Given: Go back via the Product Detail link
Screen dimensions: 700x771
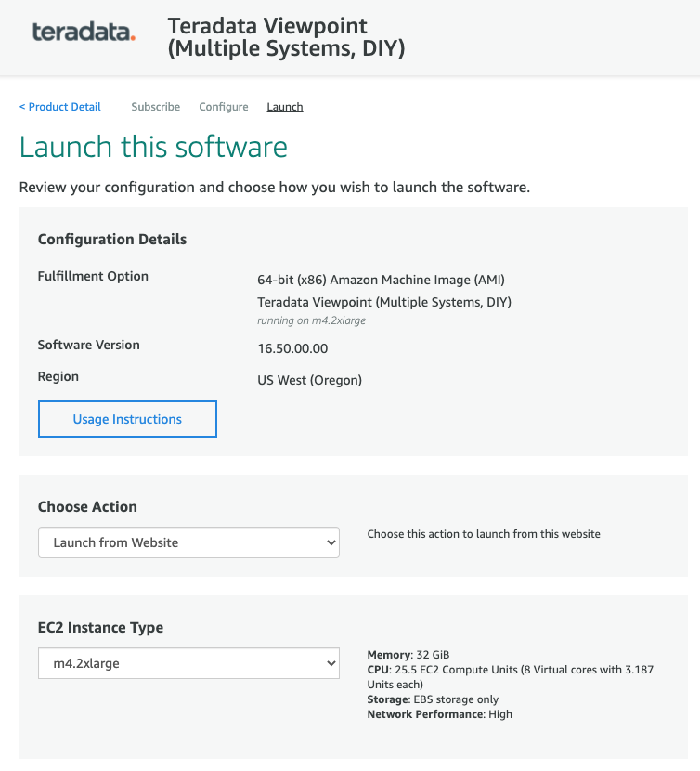Looking at the screenshot, I should coord(60,107).
